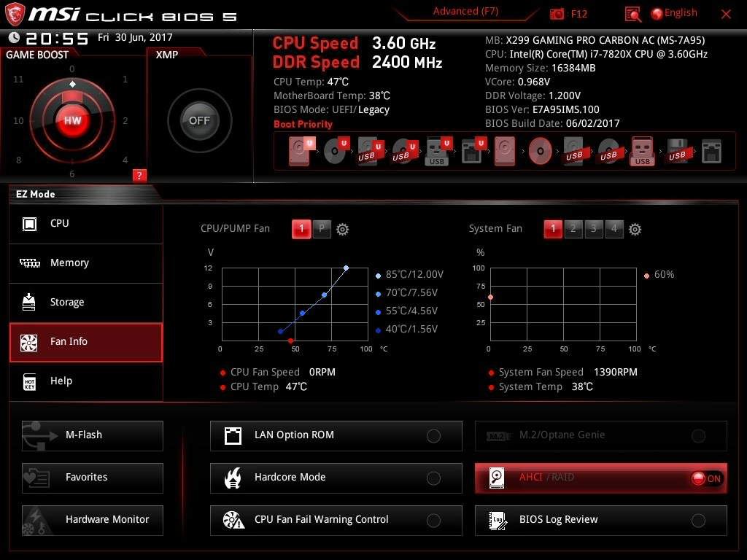Toggle the XMP OFF button
This screenshot has height=560, width=747.
(x=199, y=121)
